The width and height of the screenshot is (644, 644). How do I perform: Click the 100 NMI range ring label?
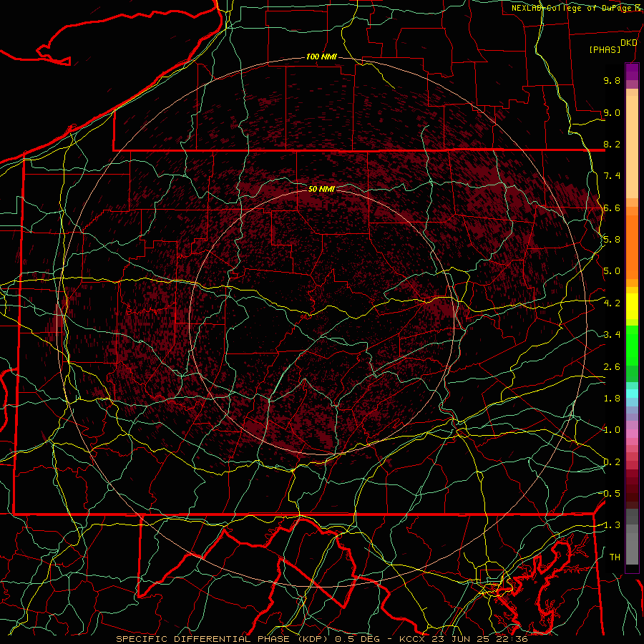tap(321, 57)
